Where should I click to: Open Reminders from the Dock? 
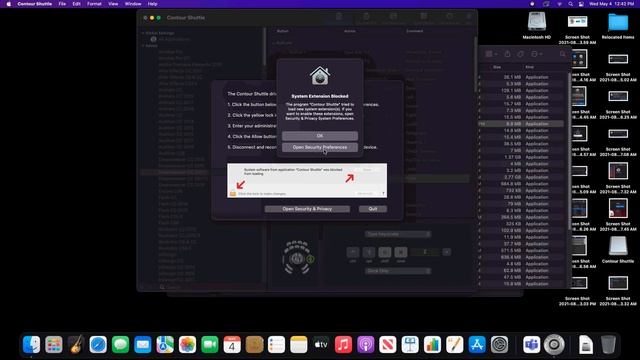(276, 345)
